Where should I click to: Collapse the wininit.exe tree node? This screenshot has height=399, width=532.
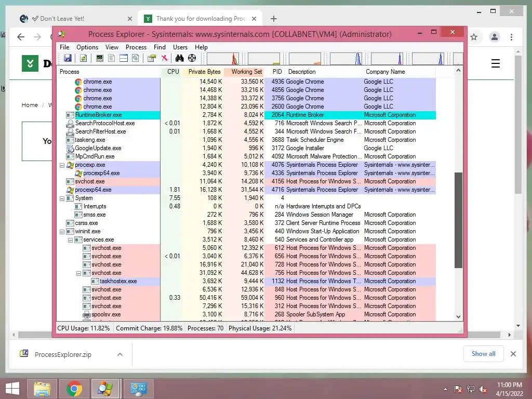click(x=62, y=232)
